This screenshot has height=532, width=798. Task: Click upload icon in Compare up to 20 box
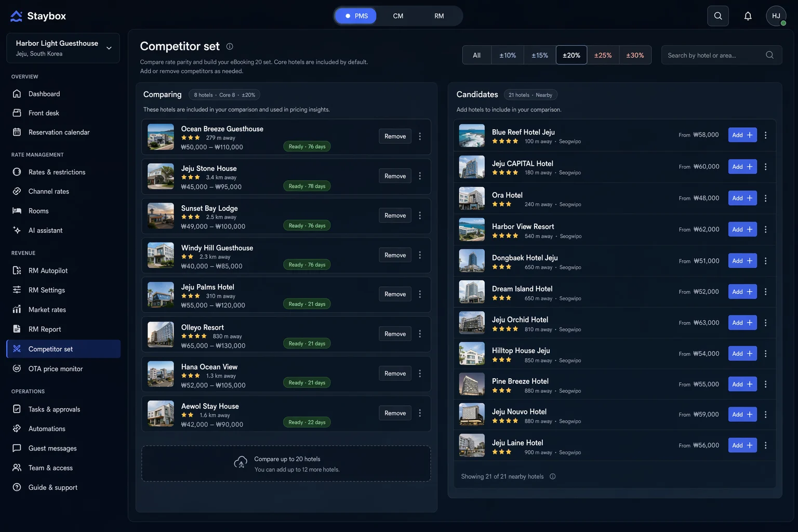241,463
